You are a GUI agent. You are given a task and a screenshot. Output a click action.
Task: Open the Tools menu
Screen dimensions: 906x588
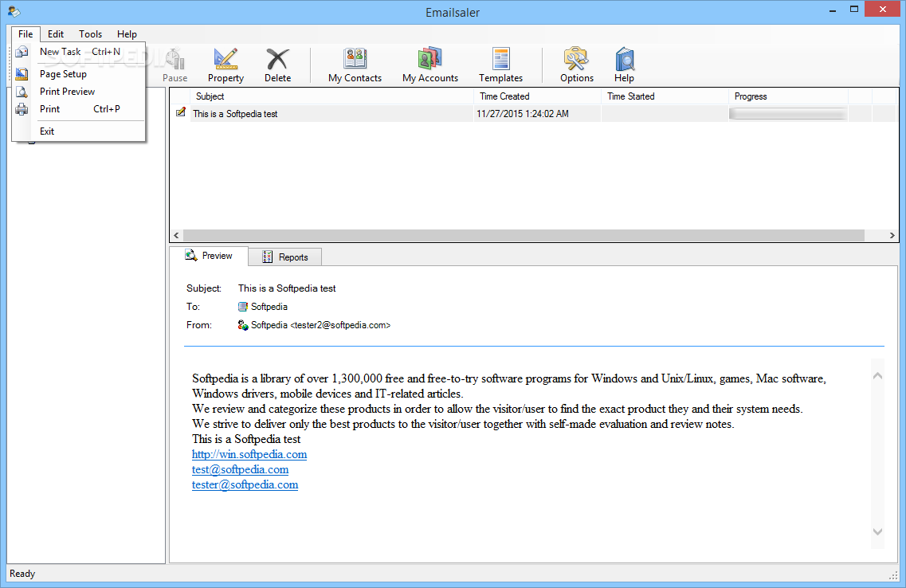coord(90,34)
